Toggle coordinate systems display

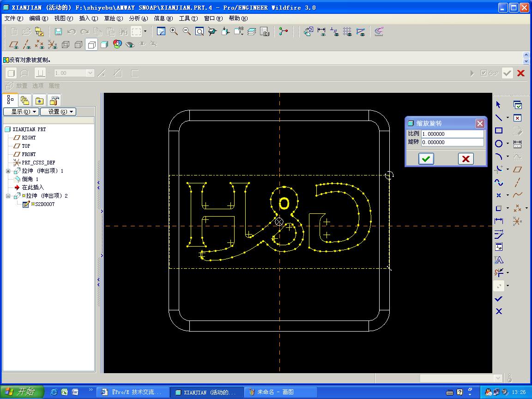pos(53,44)
